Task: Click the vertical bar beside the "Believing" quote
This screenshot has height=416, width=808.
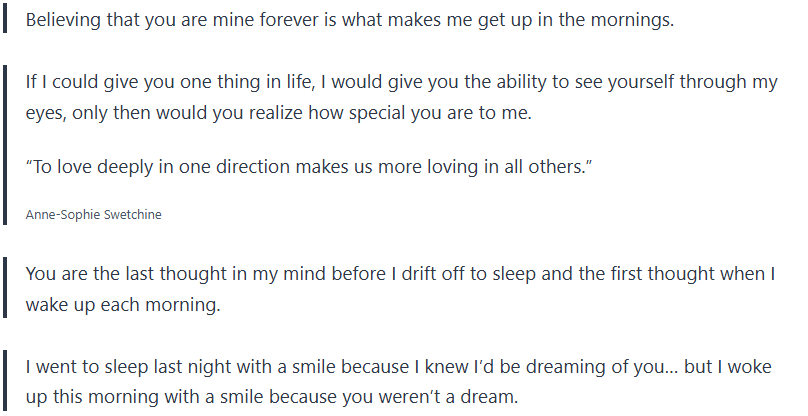Action: 6,20
